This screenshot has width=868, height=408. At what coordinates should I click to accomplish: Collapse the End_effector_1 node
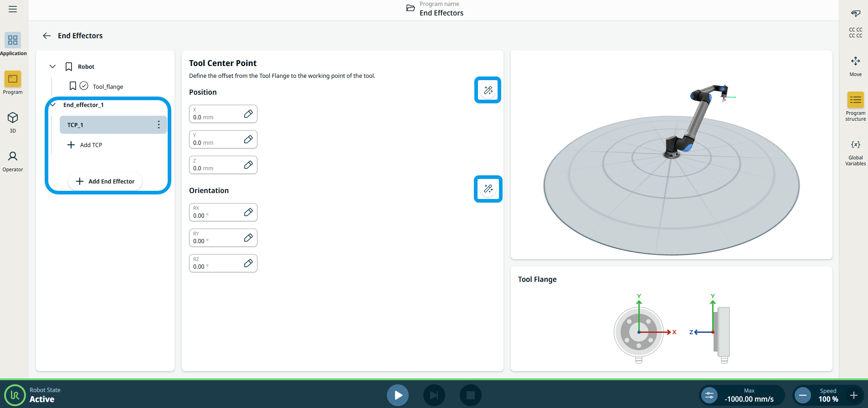(x=53, y=105)
